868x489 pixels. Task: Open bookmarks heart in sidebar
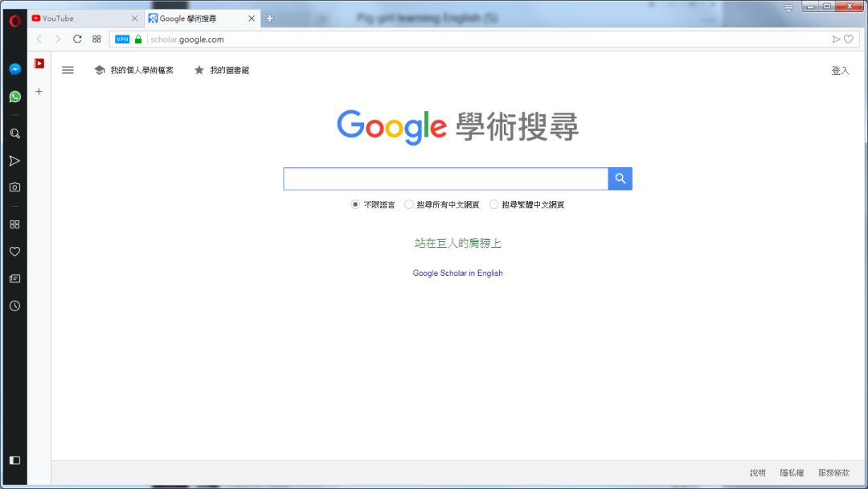click(x=15, y=252)
